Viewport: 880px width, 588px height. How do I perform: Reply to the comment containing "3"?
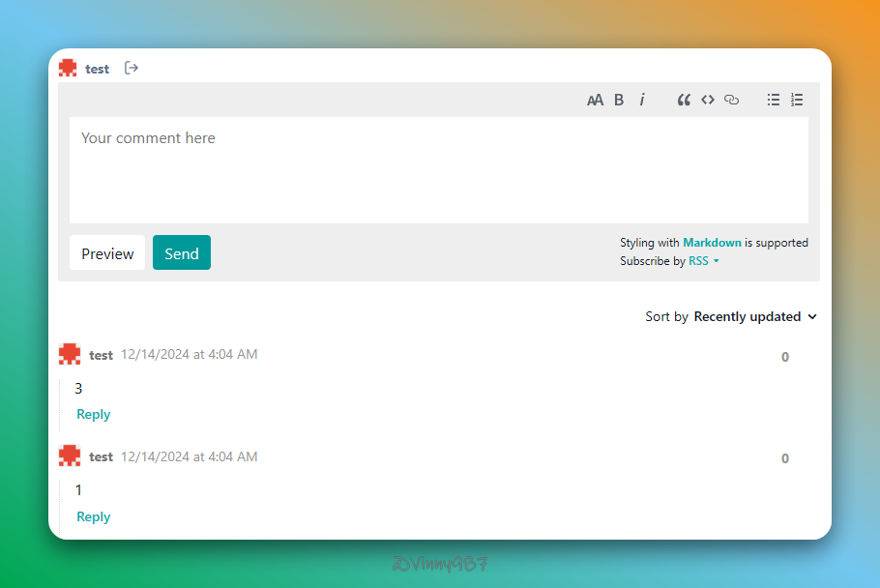coord(94,414)
